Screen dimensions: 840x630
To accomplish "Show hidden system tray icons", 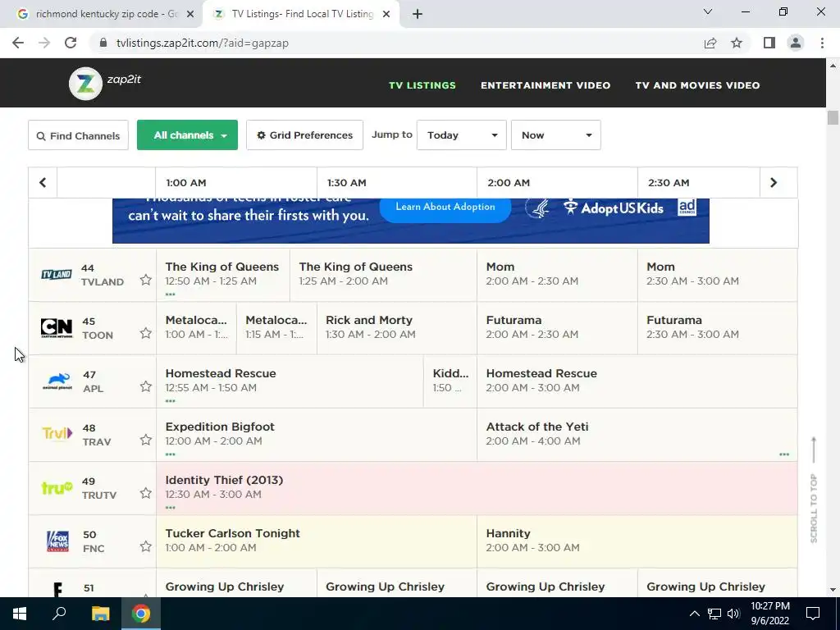I will tap(694, 614).
